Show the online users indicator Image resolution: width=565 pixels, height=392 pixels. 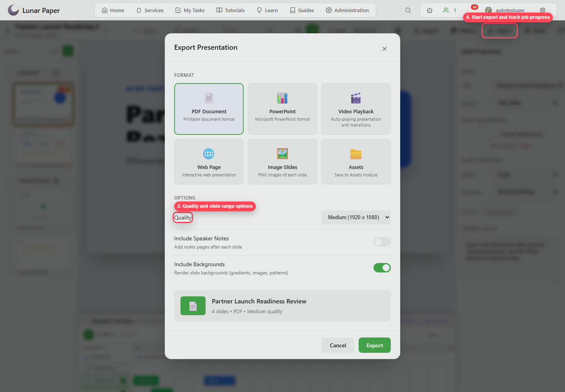click(450, 10)
